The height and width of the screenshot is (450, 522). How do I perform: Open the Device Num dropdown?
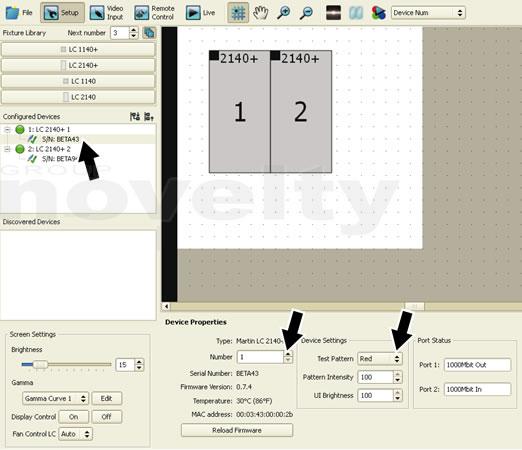pyautogui.click(x=428, y=13)
